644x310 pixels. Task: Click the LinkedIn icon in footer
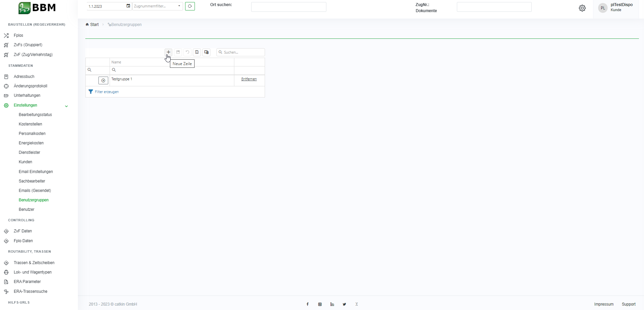[x=332, y=304]
